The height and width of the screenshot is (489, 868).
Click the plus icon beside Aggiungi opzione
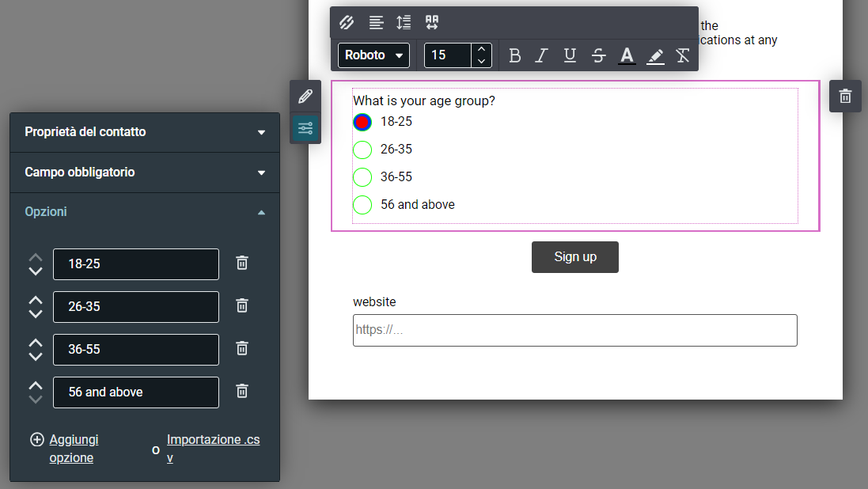(x=37, y=440)
